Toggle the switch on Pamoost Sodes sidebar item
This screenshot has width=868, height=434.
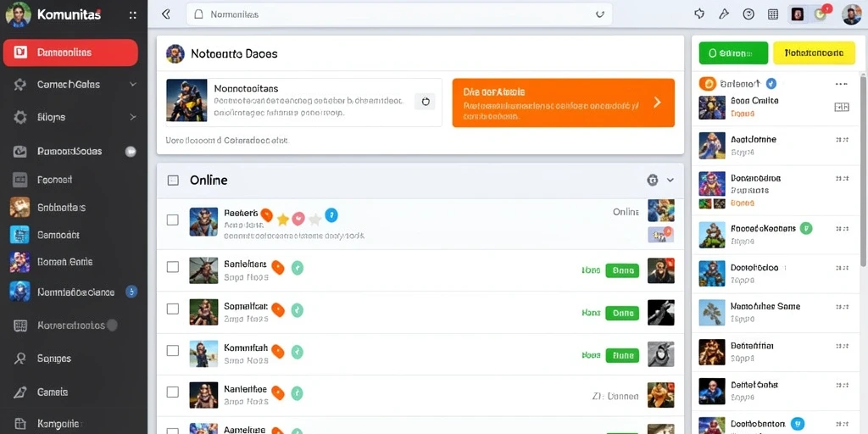(131, 151)
